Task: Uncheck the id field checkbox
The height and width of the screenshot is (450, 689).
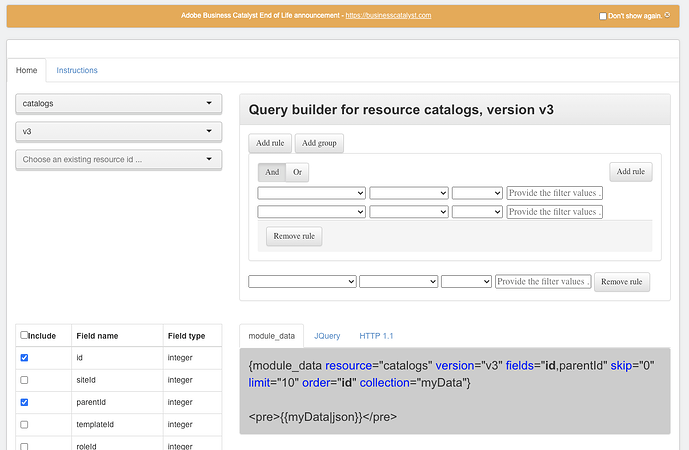Action: [x=25, y=358]
